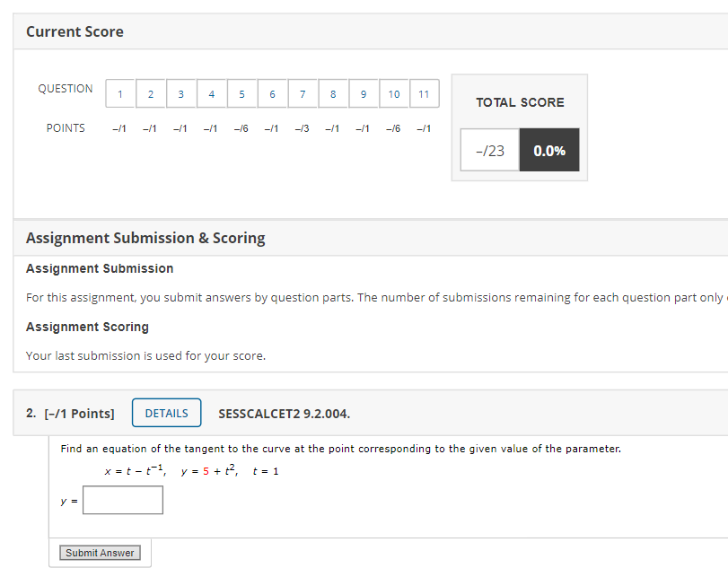Navigate to question 4

211,93
